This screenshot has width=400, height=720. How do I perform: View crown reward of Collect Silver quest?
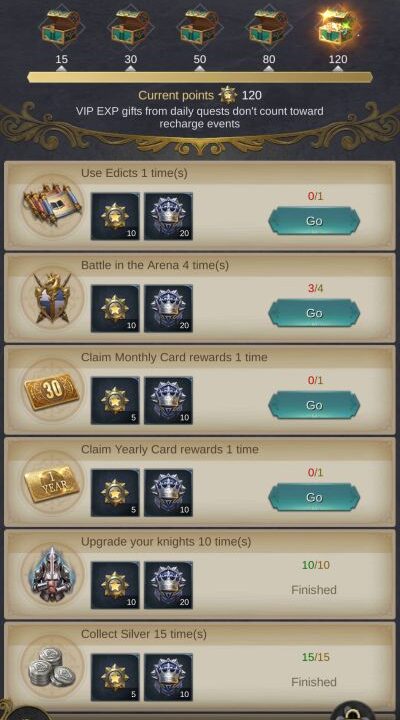pyautogui.click(x=169, y=677)
